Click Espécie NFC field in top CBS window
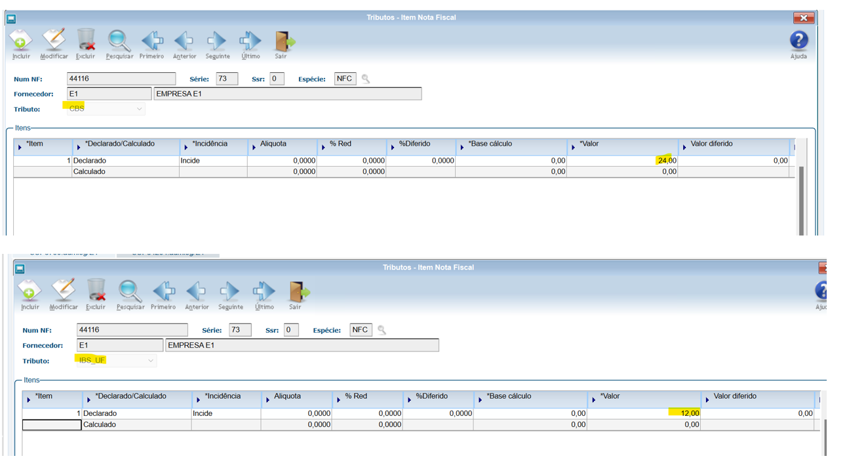Image resolution: width=868 pixels, height=471 pixels. coord(345,79)
